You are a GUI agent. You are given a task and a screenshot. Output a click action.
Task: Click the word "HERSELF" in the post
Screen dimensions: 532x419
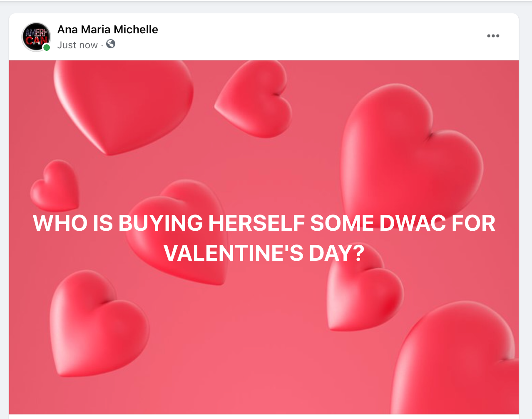pyautogui.click(x=256, y=223)
